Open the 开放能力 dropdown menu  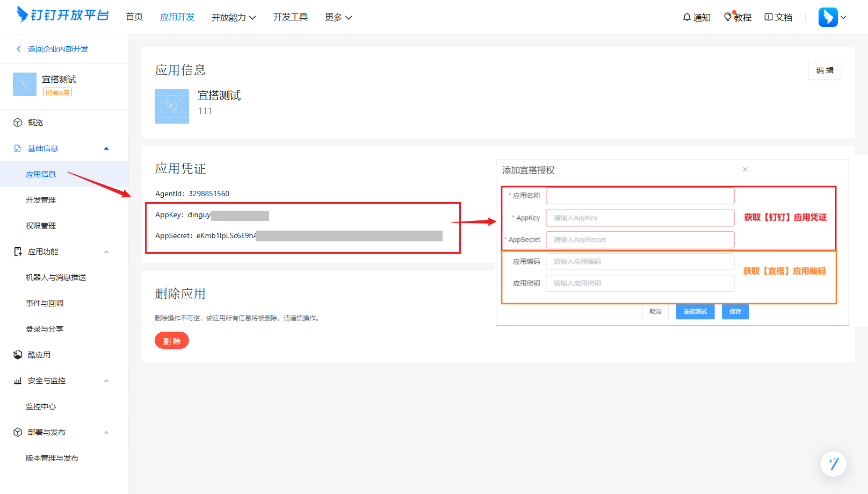click(234, 17)
